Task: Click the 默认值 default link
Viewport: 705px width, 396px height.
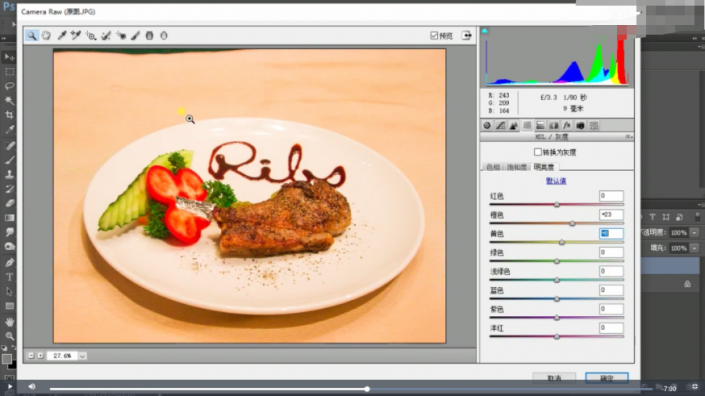Action: point(556,181)
